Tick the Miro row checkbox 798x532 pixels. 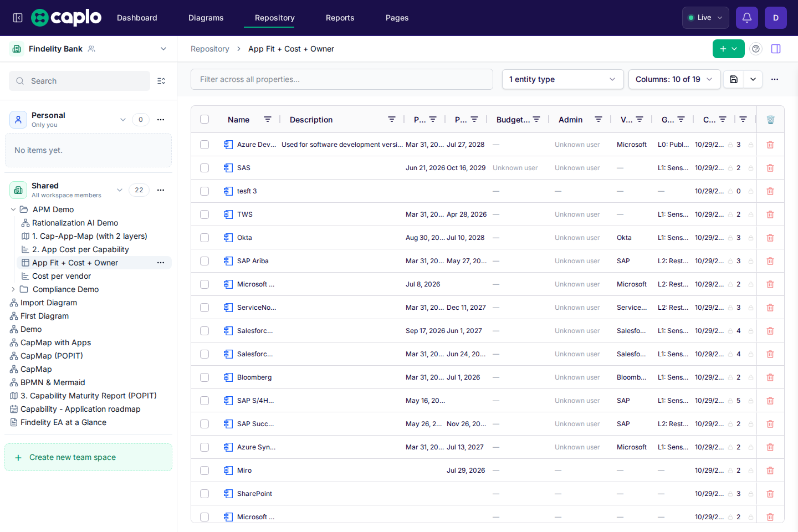[204, 470]
